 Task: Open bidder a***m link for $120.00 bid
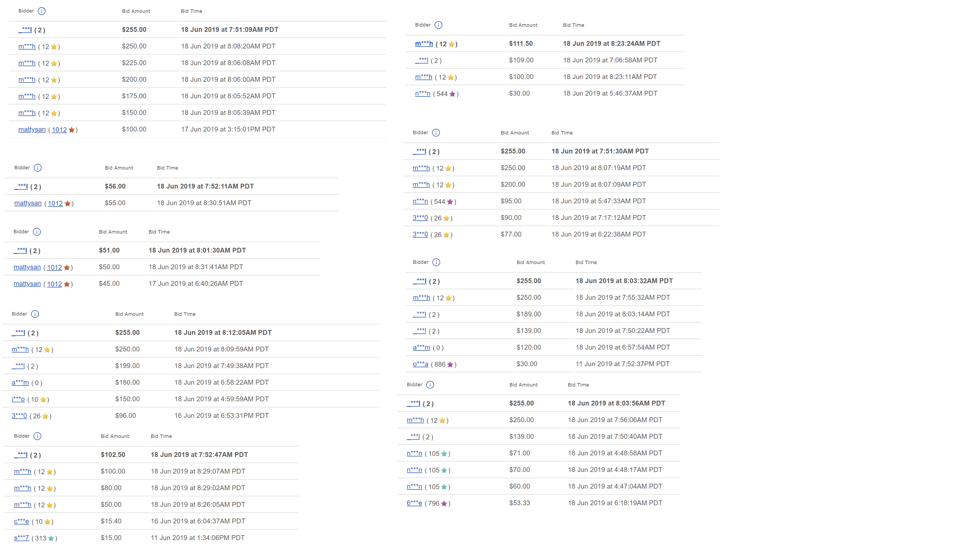(421, 347)
